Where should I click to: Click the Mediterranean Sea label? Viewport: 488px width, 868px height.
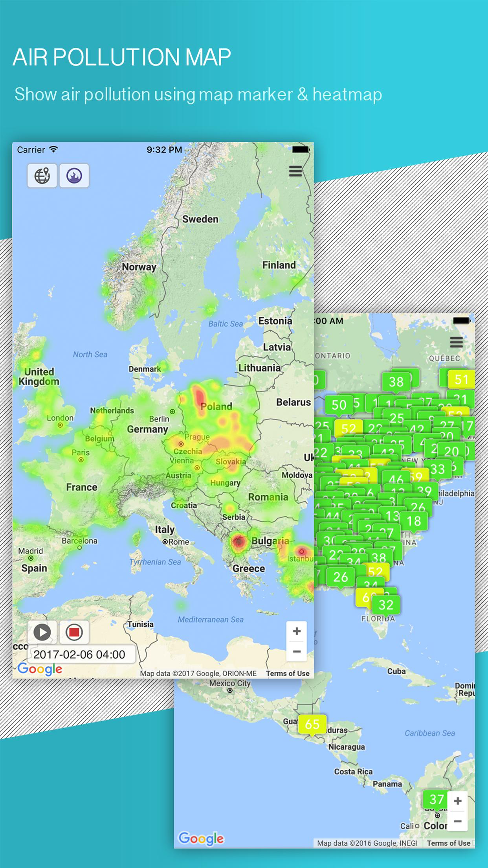click(x=211, y=620)
